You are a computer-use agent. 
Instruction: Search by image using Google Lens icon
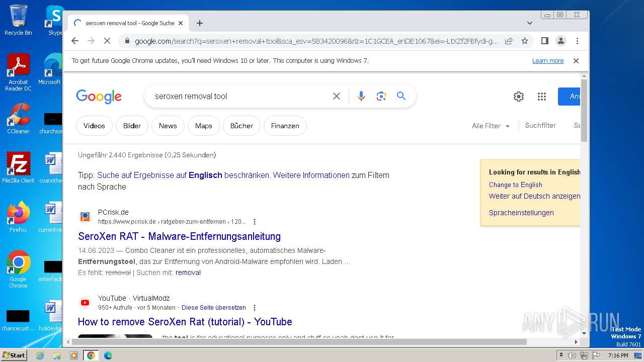(x=381, y=96)
